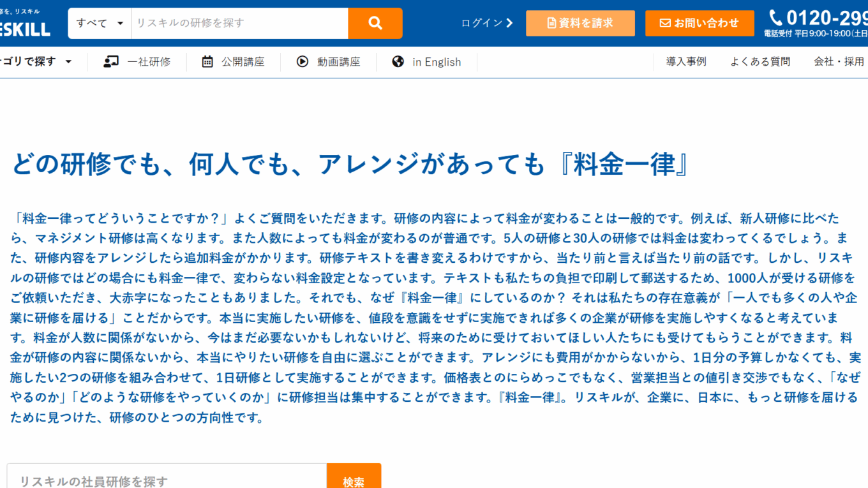The image size is (868, 488).
Task: Open the よくある質問 link
Action: pos(760,62)
